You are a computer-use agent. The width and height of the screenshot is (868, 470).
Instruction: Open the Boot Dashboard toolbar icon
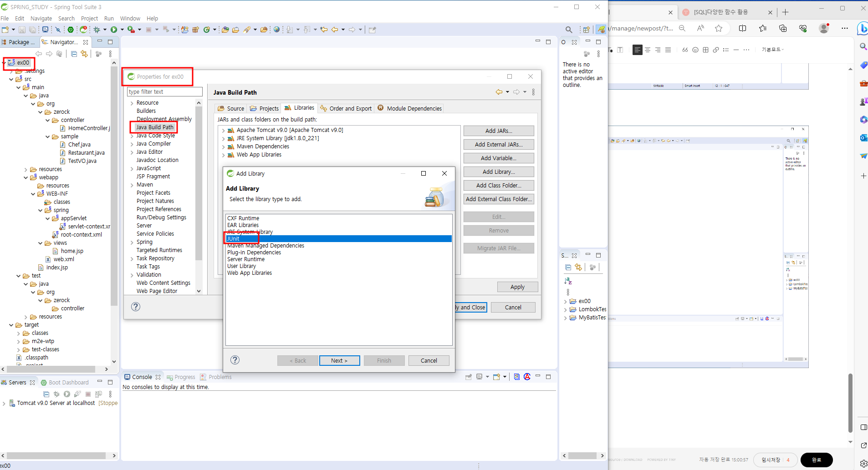pos(71,30)
